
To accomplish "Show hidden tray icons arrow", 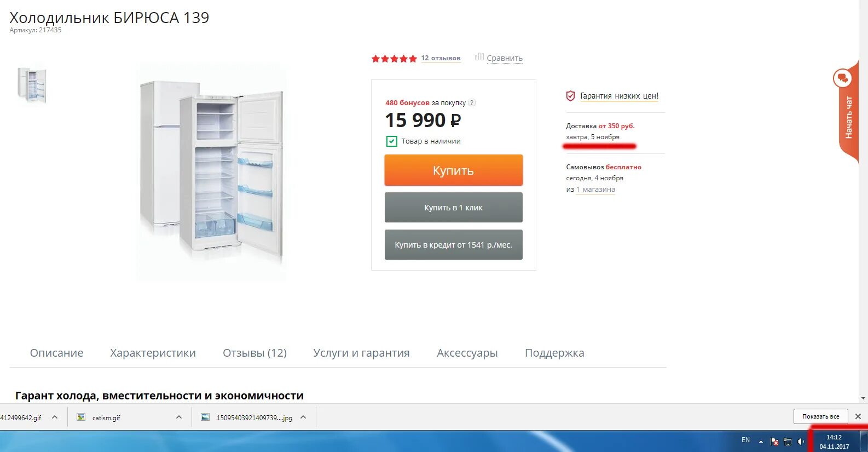I will pos(761,441).
